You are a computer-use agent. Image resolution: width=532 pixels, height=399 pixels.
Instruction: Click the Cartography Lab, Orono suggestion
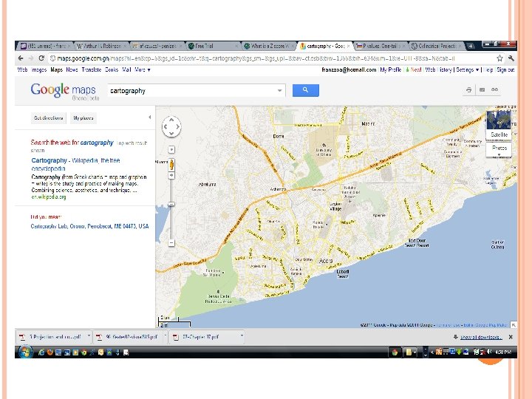(89, 226)
